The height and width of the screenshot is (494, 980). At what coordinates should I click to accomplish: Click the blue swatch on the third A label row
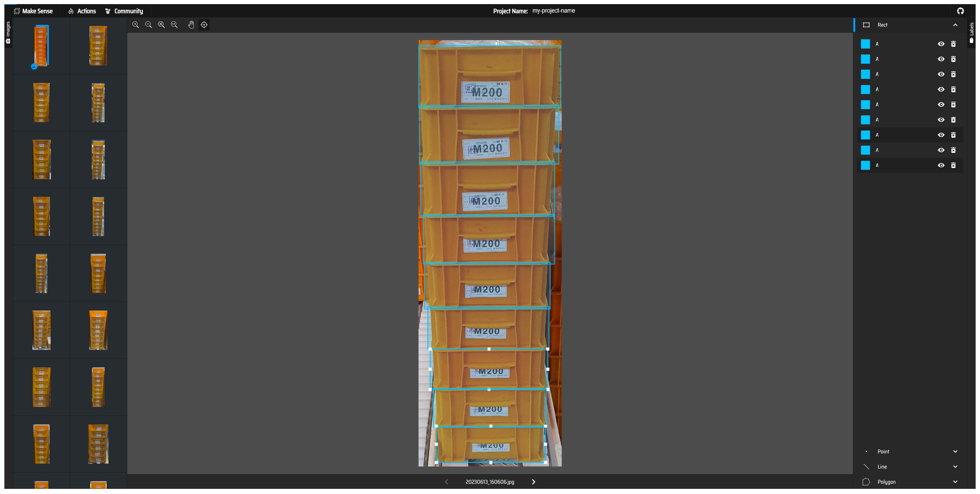pyautogui.click(x=865, y=74)
